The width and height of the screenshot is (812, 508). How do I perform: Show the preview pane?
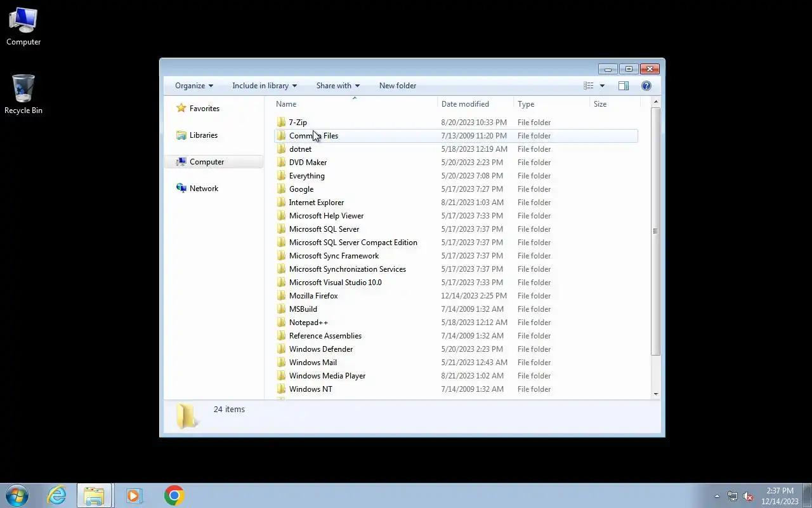(x=624, y=86)
